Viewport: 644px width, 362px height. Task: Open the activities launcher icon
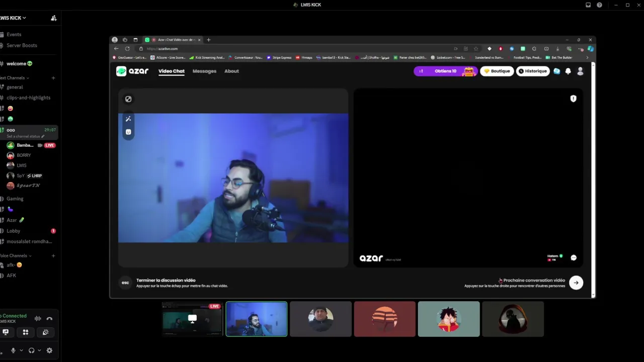tap(25, 332)
